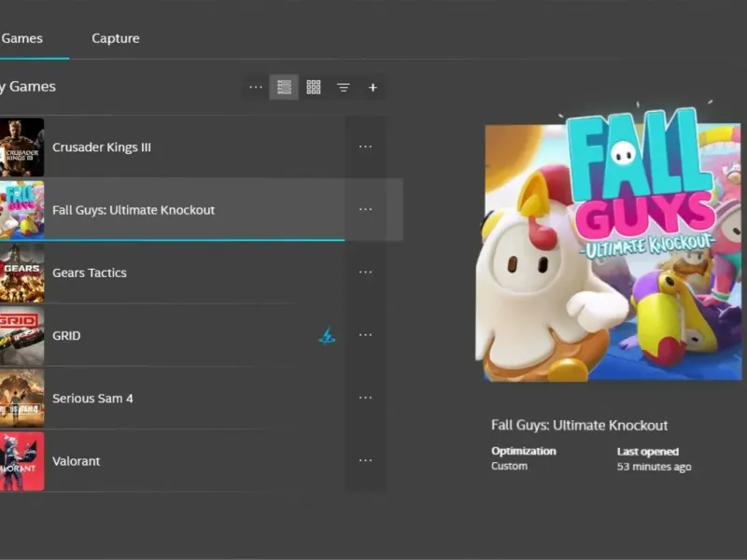Click the 53 minutes ago value
This screenshot has width=747, height=560.
(x=655, y=467)
